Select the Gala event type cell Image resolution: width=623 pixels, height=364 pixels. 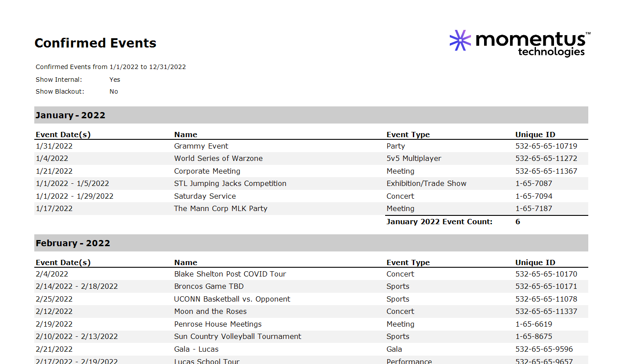click(394, 349)
